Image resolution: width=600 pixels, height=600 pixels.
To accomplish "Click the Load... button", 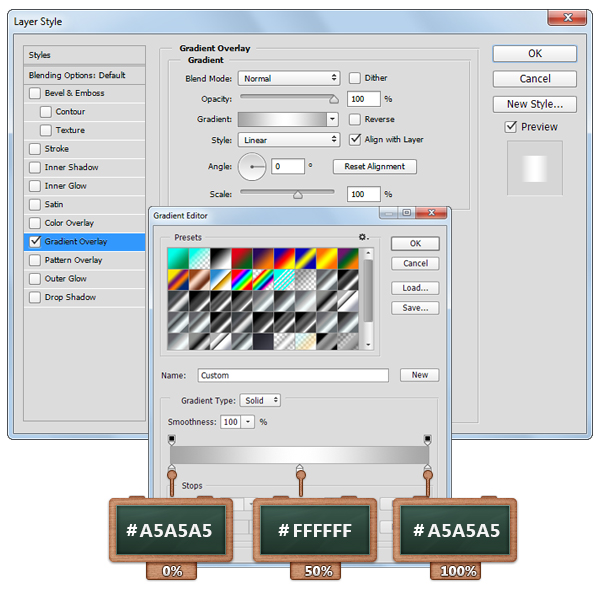I will pyautogui.click(x=415, y=288).
